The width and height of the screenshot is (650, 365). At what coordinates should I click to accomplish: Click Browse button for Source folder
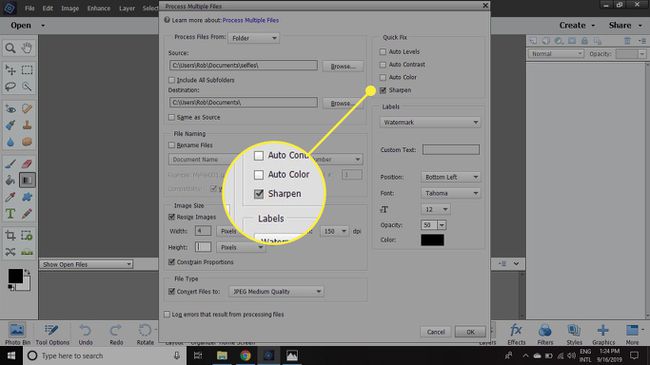(x=343, y=66)
